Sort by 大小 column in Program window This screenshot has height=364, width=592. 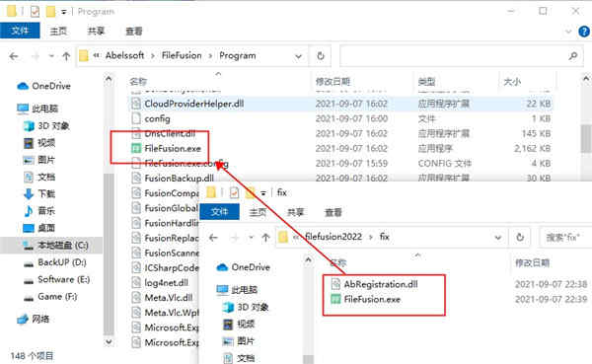click(512, 81)
